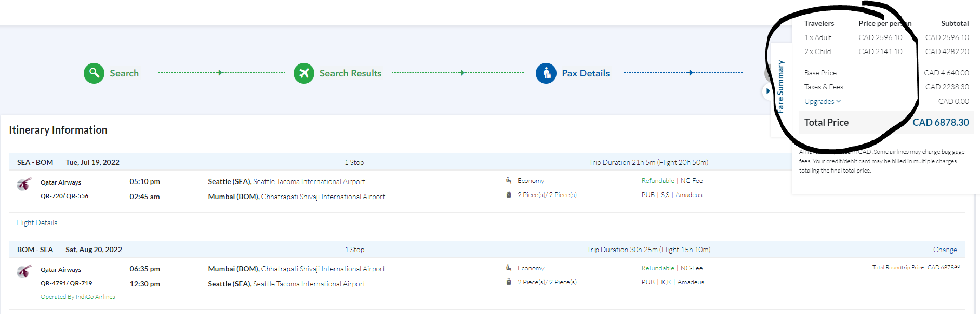This screenshot has height=314, width=980.
Task: Click the Total Price amount CAD 6878.30
Action: [x=941, y=123]
